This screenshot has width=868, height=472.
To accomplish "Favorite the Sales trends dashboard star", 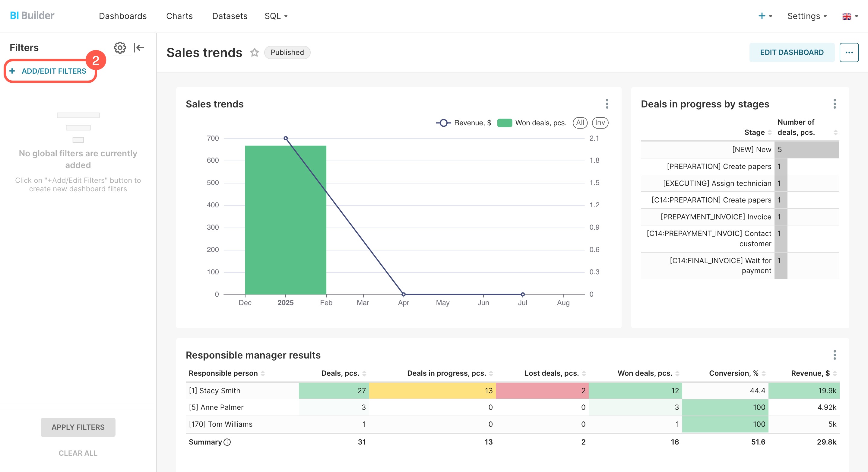I will click(255, 52).
